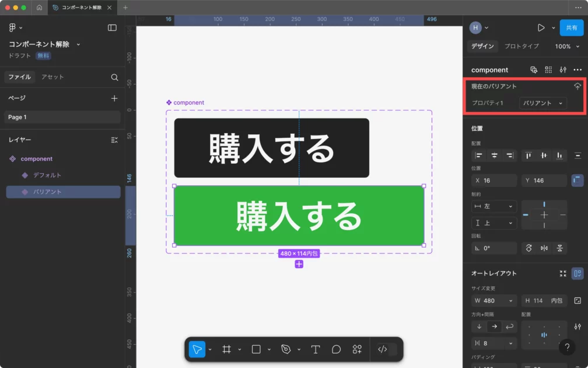Choose the Pen tool in the bottom toolbar
This screenshot has width=588, height=368.
pos(286,349)
